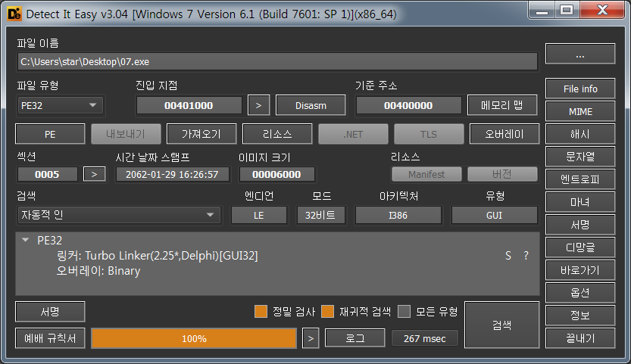The width and height of the screenshot is (631, 364).
Task: Click the disabled 버전 version button
Action: pos(502,174)
